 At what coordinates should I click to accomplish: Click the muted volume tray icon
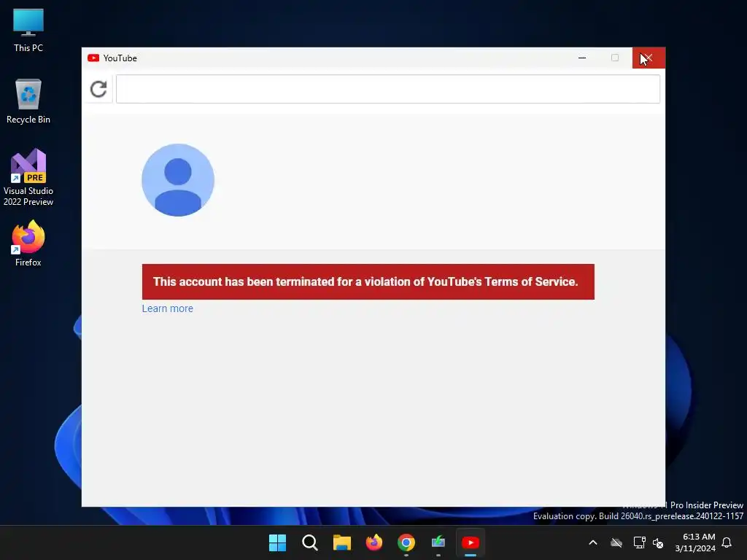658,542
